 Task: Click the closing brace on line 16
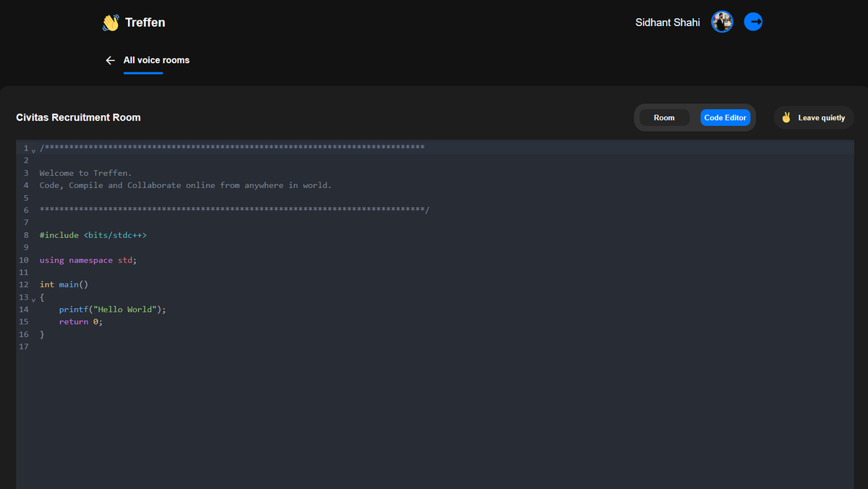[x=42, y=334]
